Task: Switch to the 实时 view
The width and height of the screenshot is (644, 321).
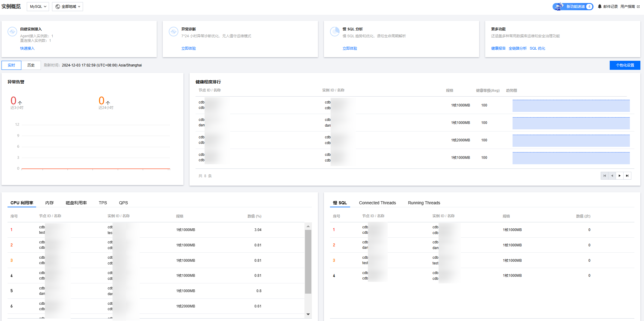Action: click(x=11, y=65)
